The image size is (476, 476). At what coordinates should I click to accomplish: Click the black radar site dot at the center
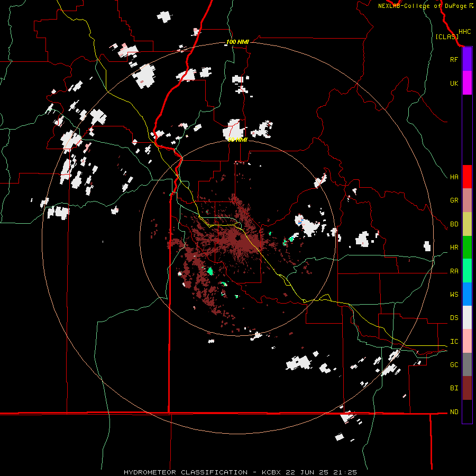[237, 239]
